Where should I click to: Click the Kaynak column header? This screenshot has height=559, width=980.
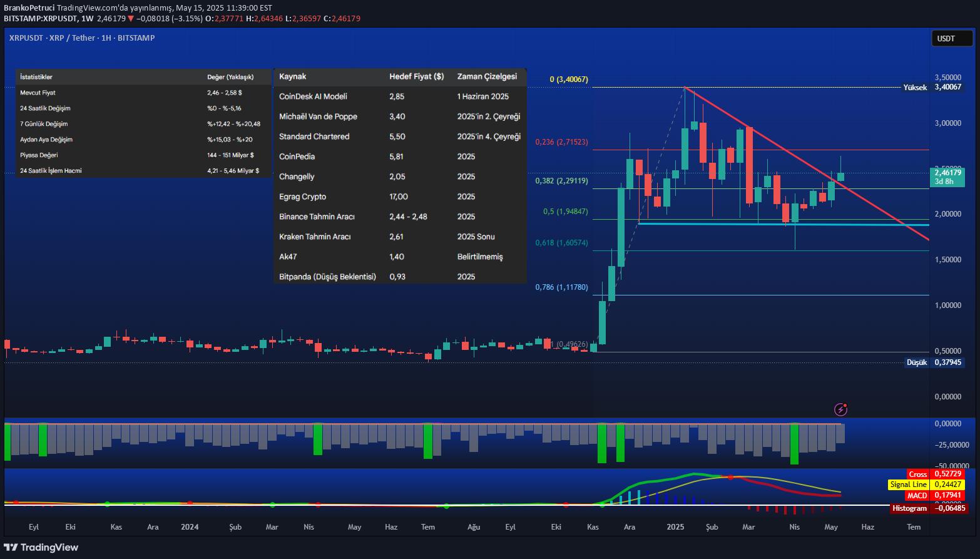point(293,76)
